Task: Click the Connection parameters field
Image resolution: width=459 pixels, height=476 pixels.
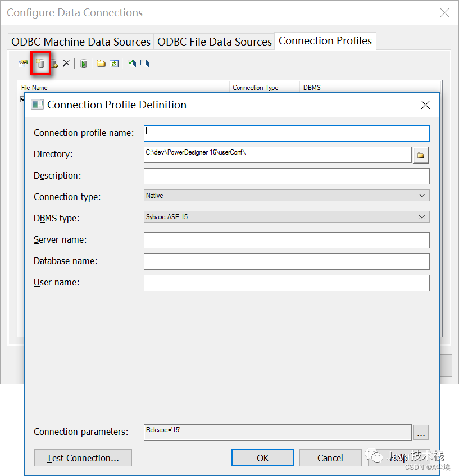Action: click(x=278, y=433)
